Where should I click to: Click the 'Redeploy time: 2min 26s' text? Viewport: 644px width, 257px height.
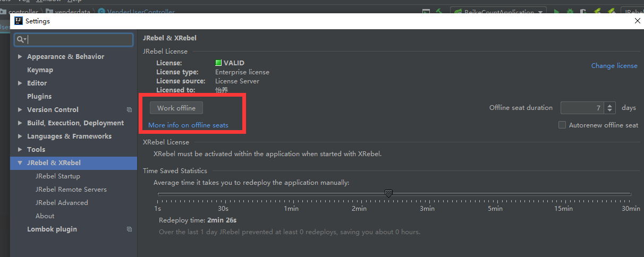[198, 220]
